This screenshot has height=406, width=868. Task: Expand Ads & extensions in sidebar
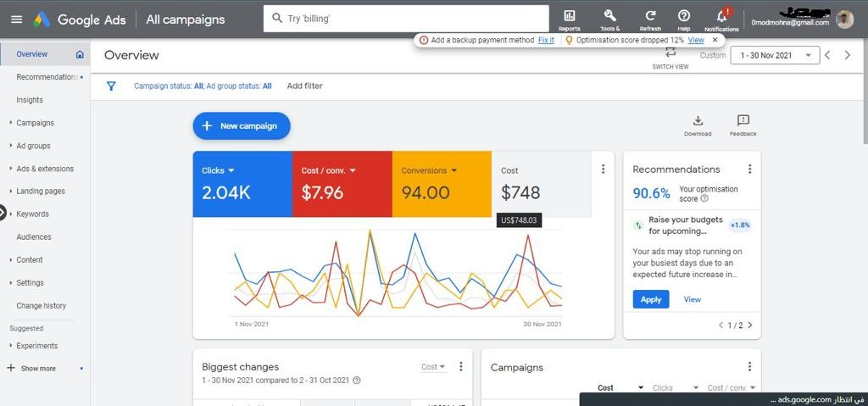(10, 169)
